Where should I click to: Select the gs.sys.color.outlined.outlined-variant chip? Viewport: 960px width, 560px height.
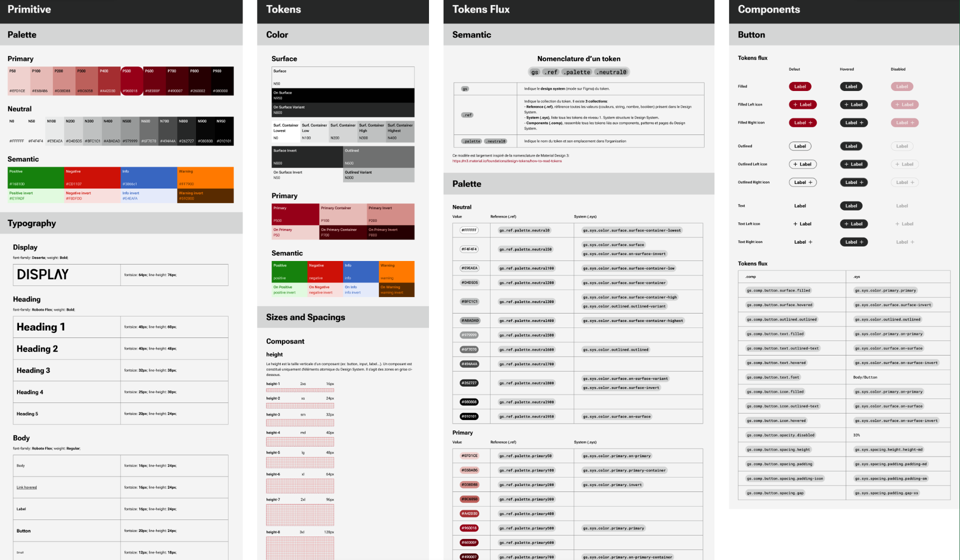(624, 306)
